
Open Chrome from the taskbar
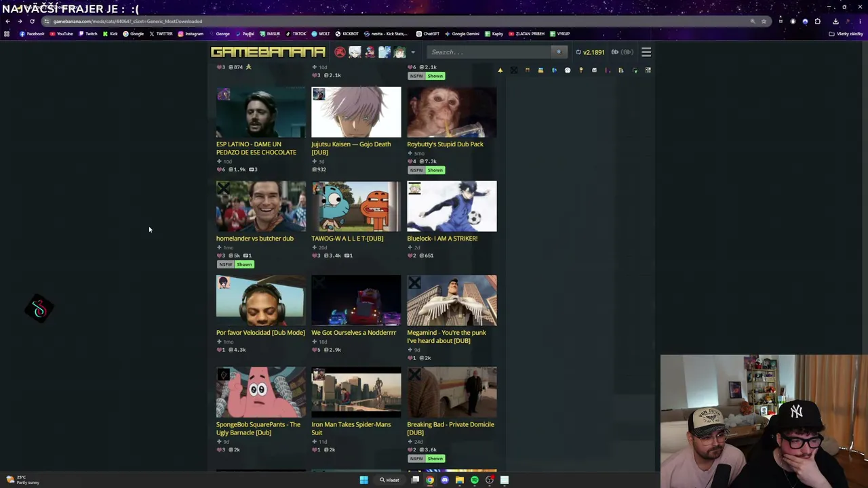point(430,480)
